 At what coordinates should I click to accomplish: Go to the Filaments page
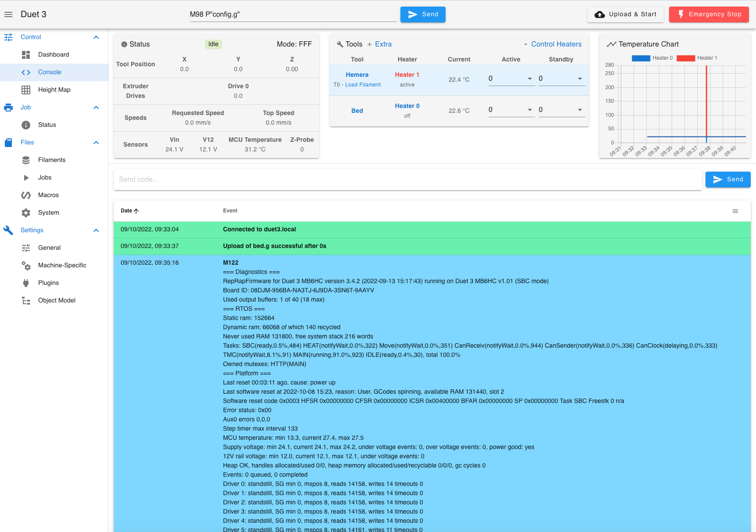[54, 160]
